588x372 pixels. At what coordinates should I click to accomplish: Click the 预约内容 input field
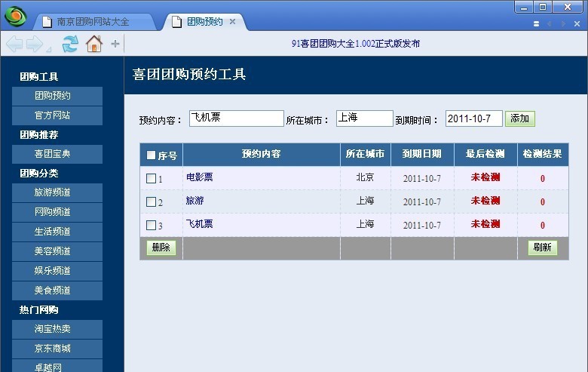pos(236,118)
